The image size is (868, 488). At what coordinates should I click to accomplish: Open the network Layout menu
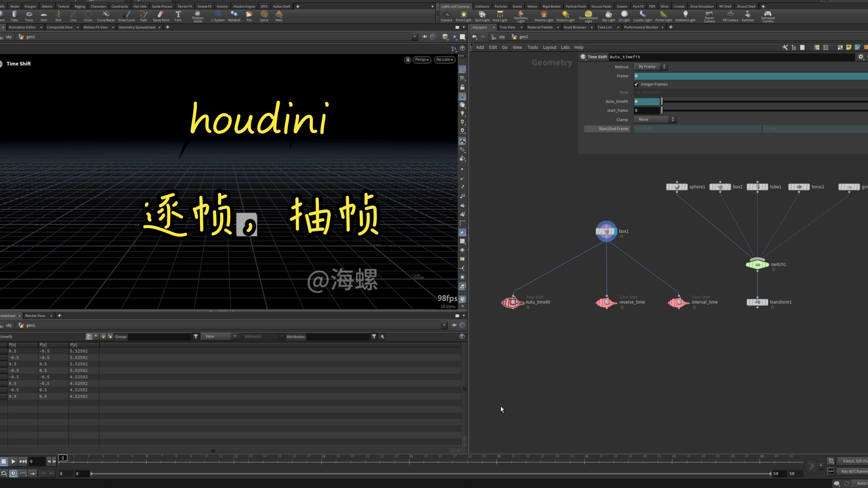pos(549,47)
